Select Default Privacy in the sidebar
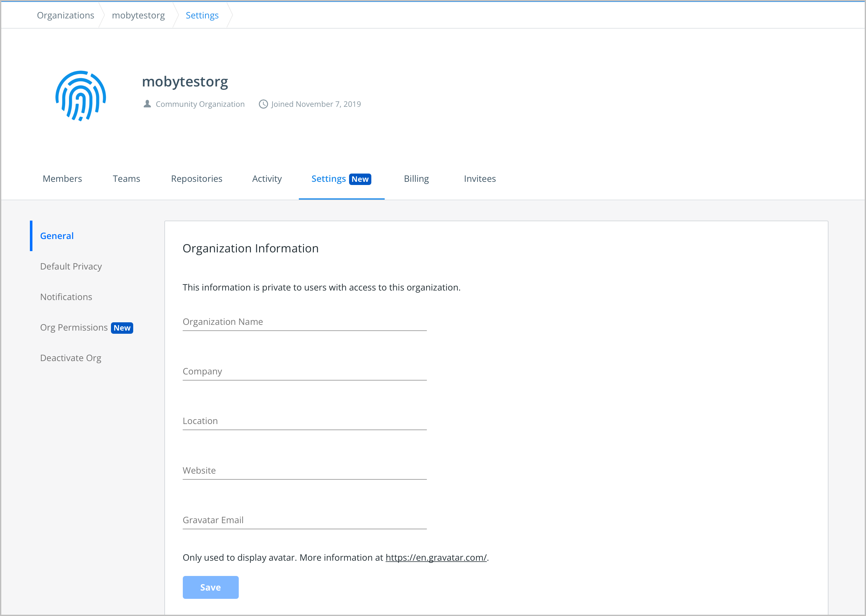This screenshot has width=866, height=616. tap(71, 266)
